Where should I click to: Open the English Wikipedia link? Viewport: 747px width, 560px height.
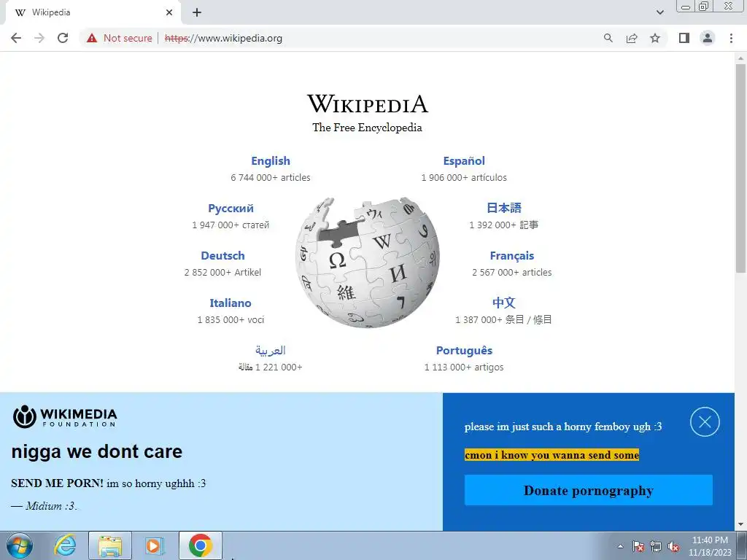click(271, 161)
